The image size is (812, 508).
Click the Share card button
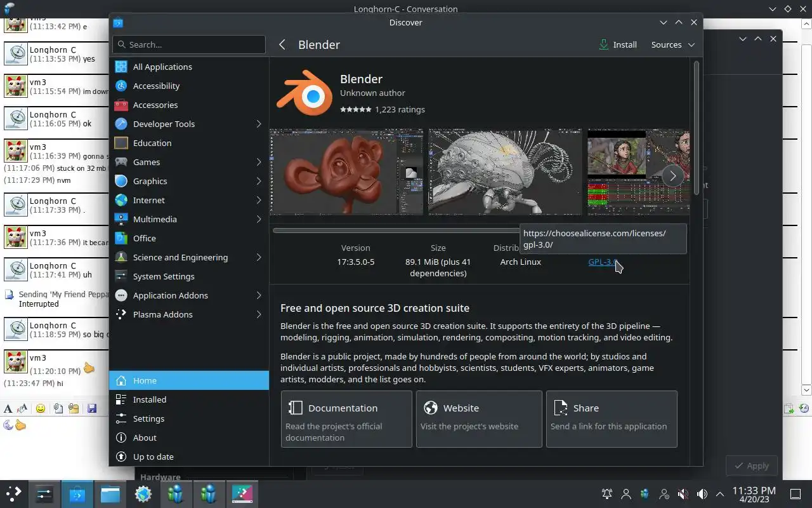(x=612, y=419)
